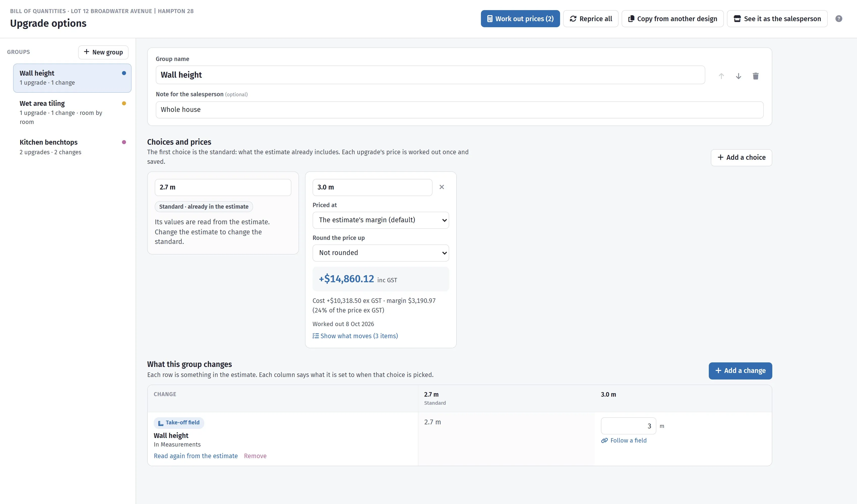Click the Wall height change row name
Viewport: 857px width, 504px height.
point(171,436)
